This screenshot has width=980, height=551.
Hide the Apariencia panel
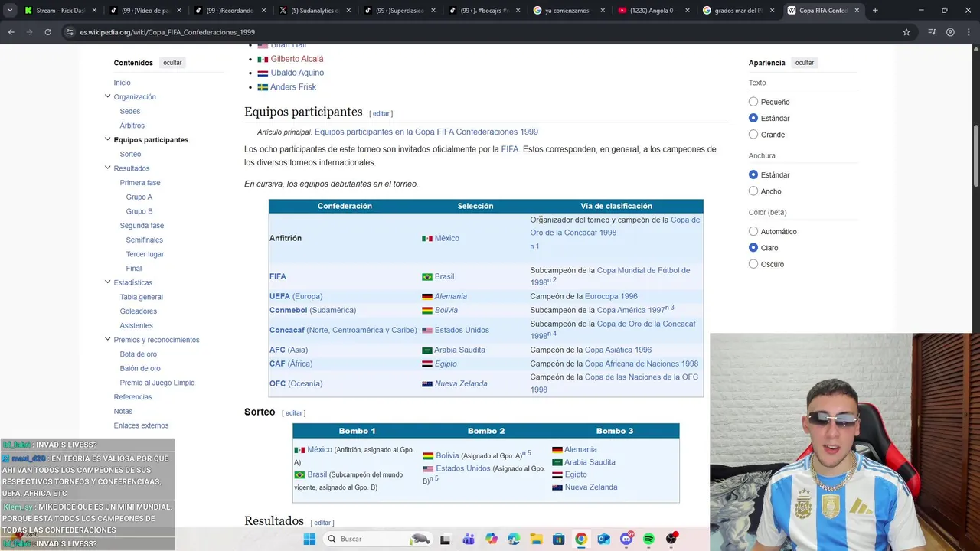coord(805,63)
